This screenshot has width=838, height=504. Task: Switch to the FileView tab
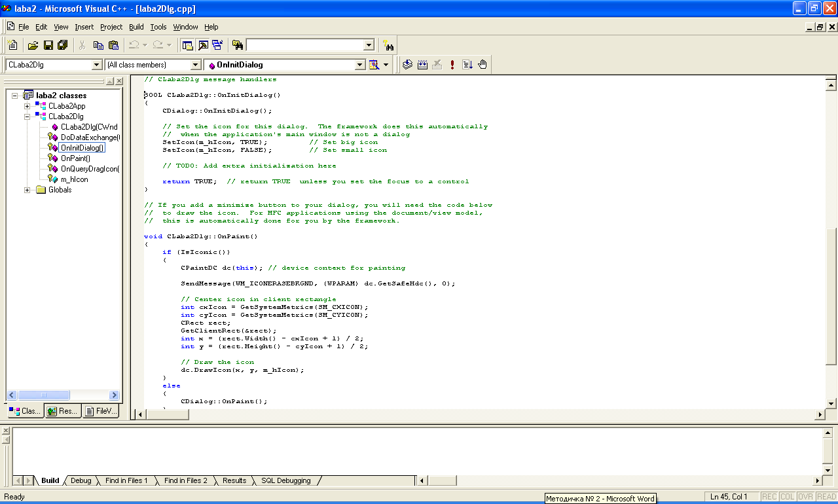[101, 411]
